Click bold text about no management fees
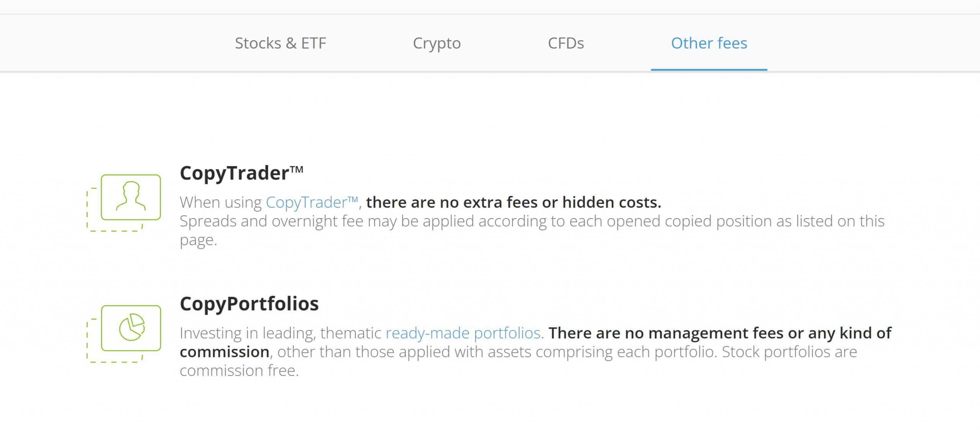This screenshot has width=980, height=430. coord(536,342)
